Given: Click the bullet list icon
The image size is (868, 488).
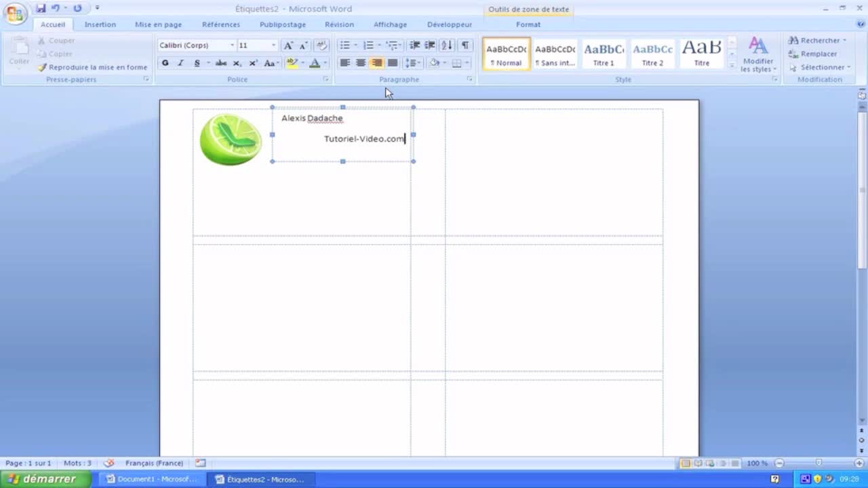Looking at the screenshot, I should point(344,45).
